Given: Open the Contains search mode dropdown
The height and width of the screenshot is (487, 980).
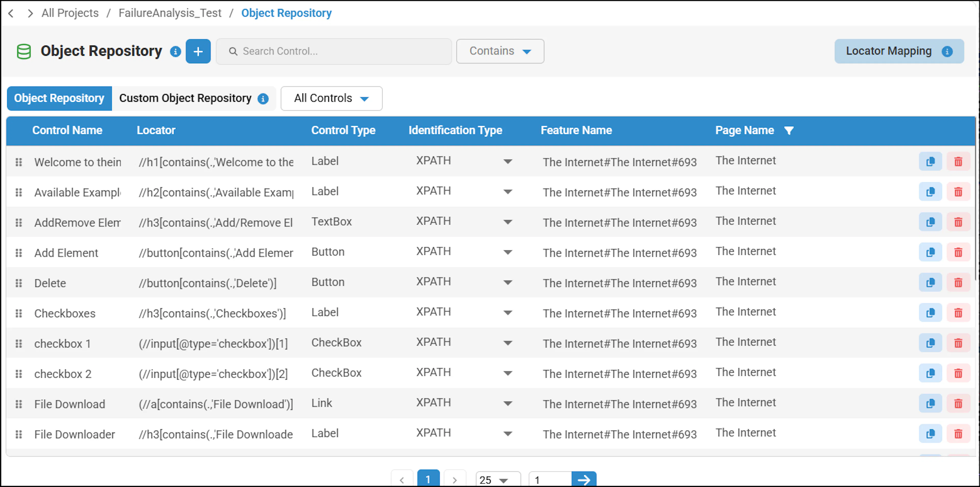Looking at the screenshot, I should click(500, 51).
